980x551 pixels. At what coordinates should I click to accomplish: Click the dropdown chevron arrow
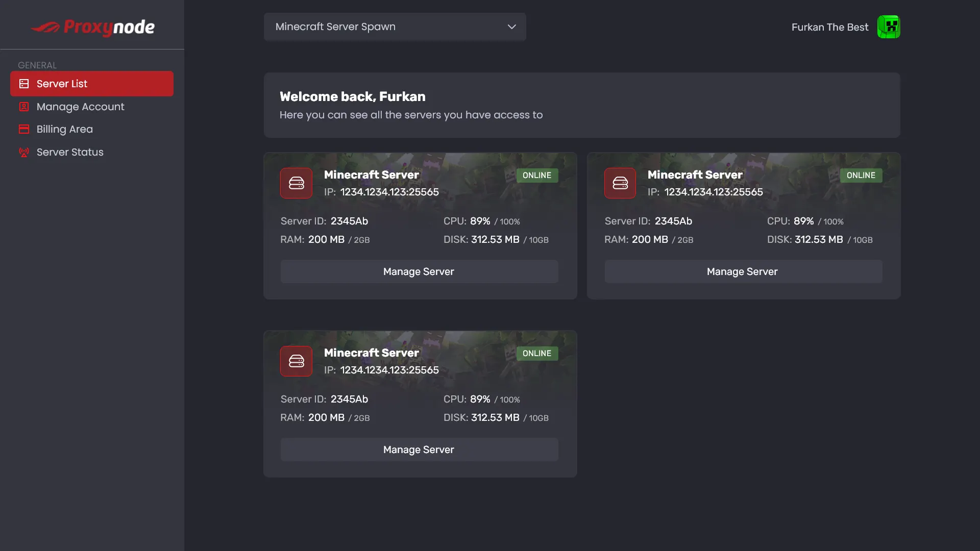pos(511,27)
